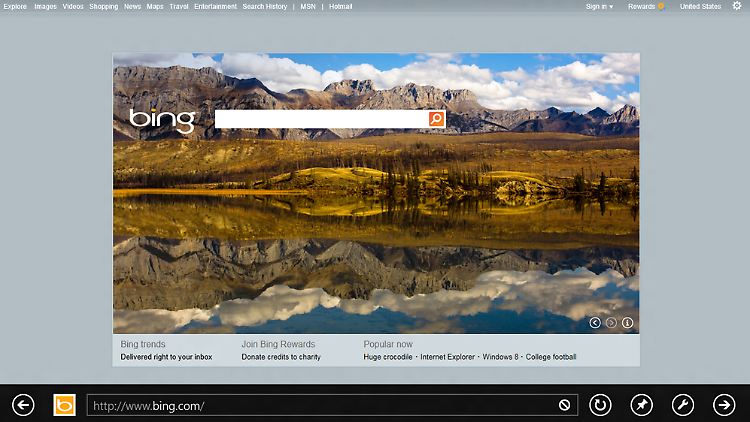Show previous Bing homepage image
This screenshot has height=422, width=750.
click(595, 322)
